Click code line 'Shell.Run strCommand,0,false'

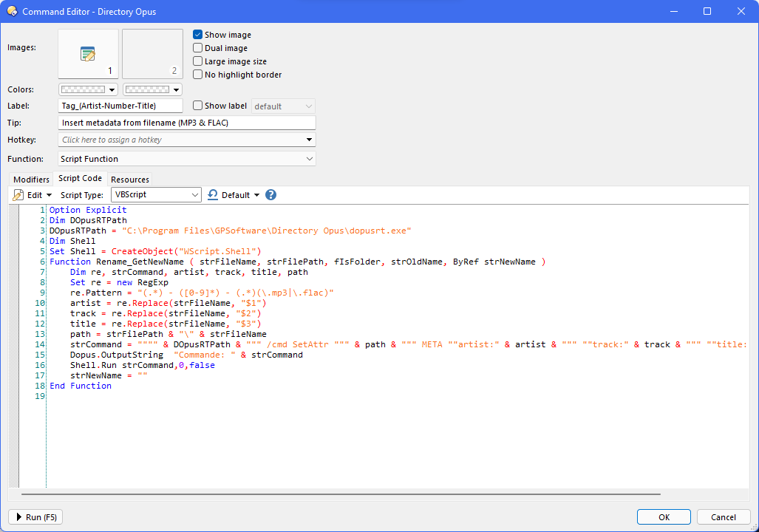point(143,365)
